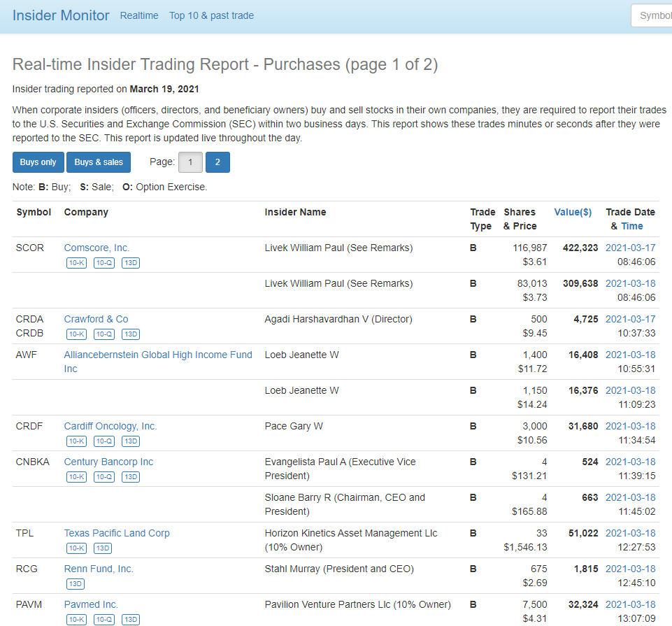Open Crawford & Co 13D badge
Viewport: 672px width, 626px height.
[131, 334]
